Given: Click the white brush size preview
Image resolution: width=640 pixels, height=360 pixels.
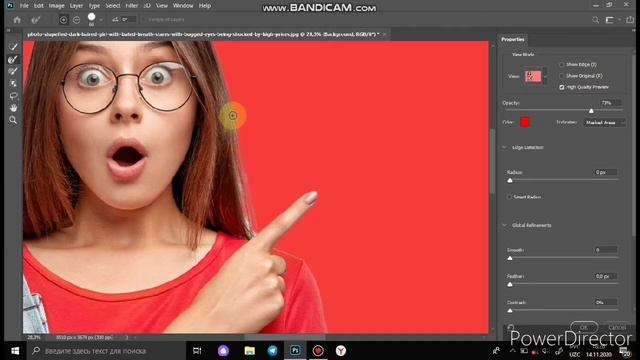Looking at the screenshot, I should (91, 17).
